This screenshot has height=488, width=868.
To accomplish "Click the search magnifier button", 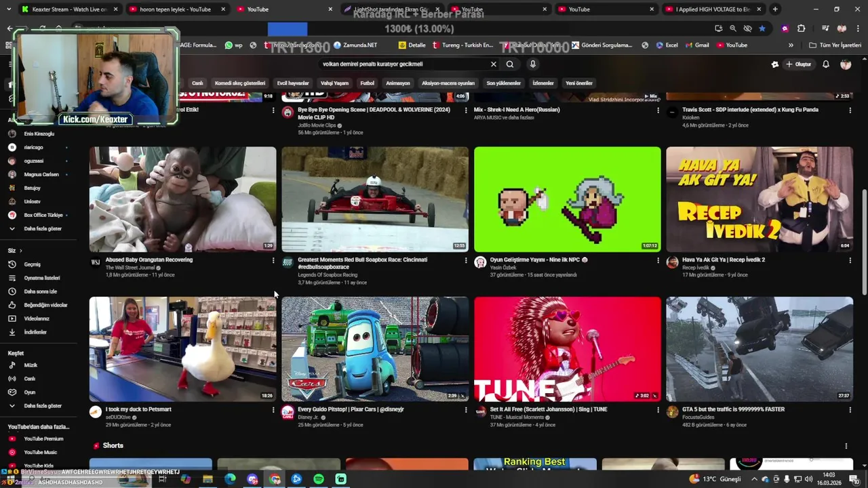I will pos(510,64).
